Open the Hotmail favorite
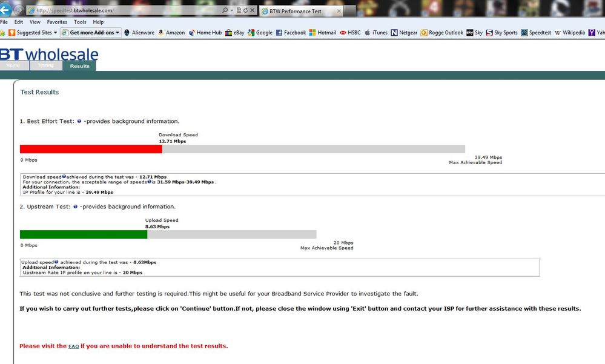This screenshot has width=605, height=364. click(x=323, y=33)
